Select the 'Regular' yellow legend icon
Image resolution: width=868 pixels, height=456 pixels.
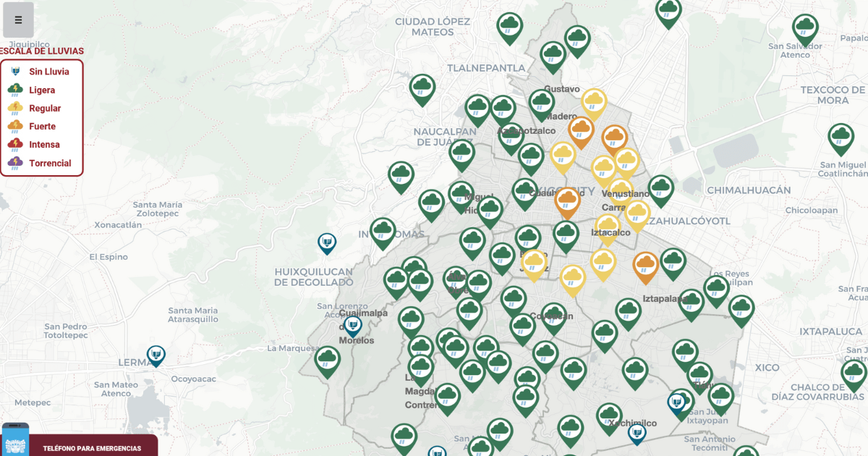click(15, 108)
